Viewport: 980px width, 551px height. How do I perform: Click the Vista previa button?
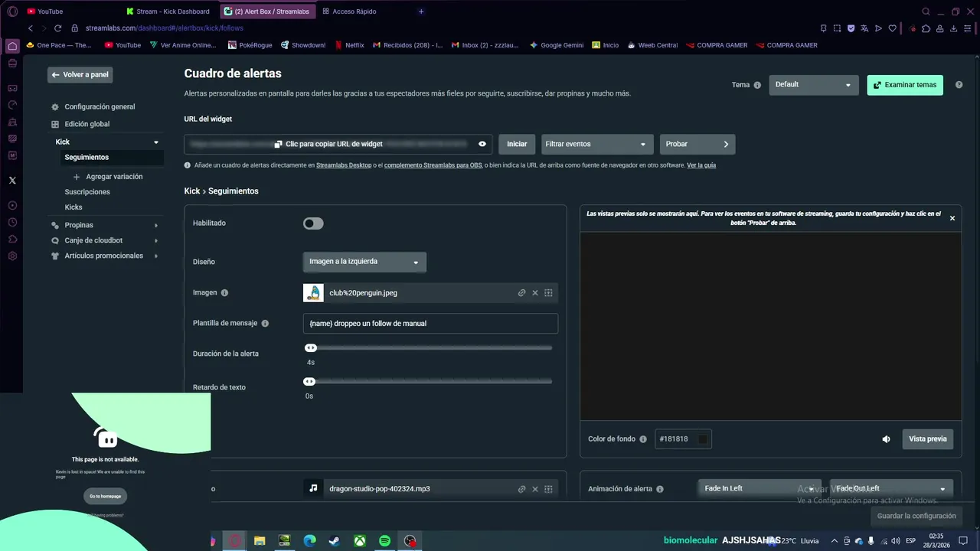click(x=927, y=439)
